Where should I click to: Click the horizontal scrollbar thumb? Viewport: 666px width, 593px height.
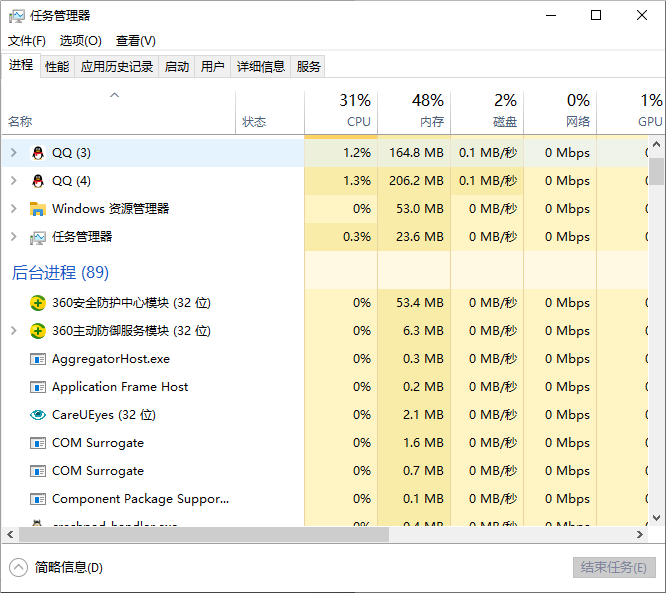tap(204, 534)
